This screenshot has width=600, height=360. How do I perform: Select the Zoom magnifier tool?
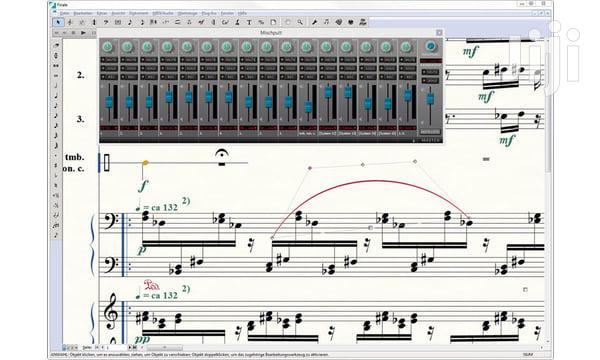click(x=300, y=22)
